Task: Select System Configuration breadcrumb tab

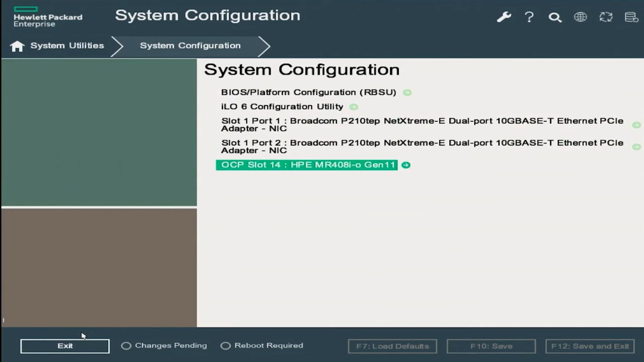Action: coord(190,46)
